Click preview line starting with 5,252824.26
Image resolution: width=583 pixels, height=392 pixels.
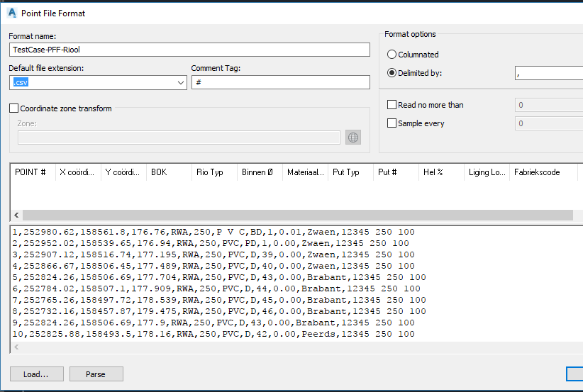219,278
